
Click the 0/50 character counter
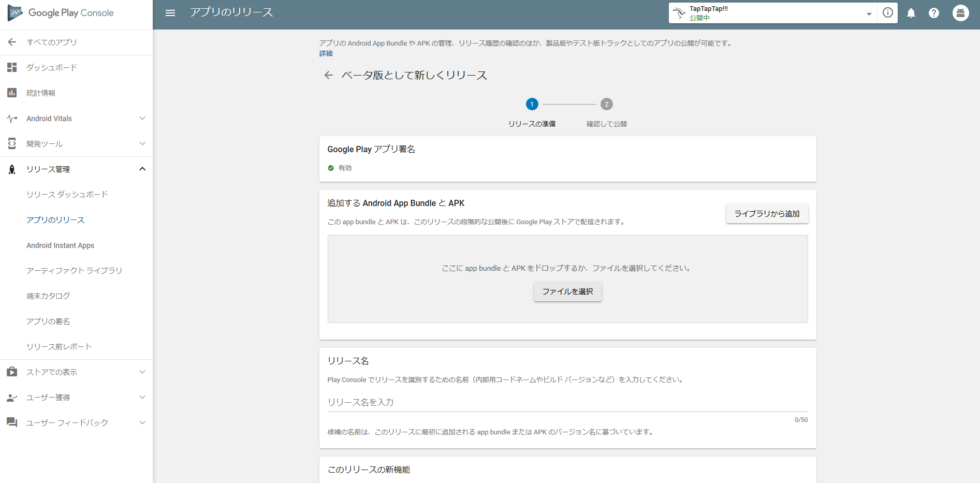click(x=801, y=420)
